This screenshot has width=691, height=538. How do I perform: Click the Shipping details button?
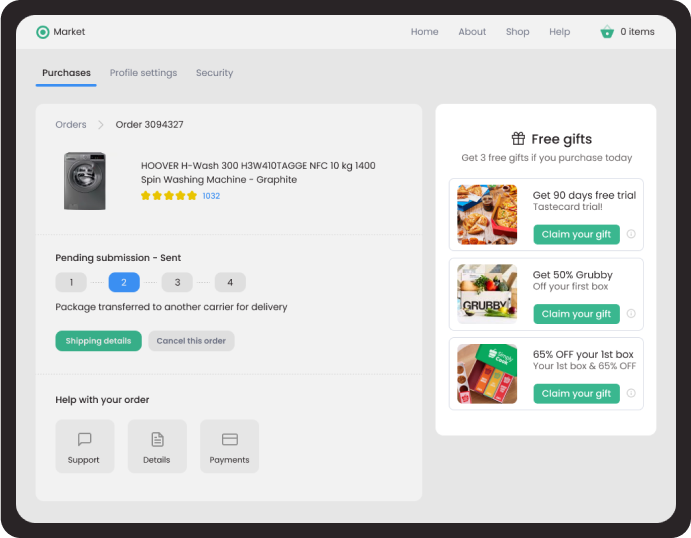(x=98, y=341)
